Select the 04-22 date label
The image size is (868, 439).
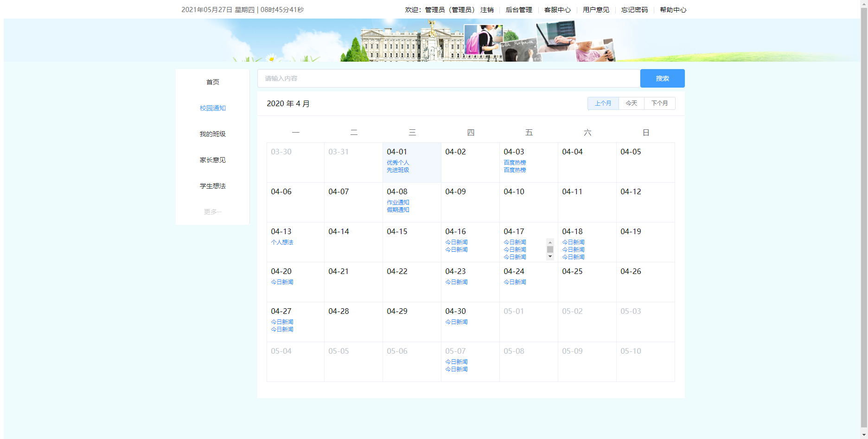point(397,272)
